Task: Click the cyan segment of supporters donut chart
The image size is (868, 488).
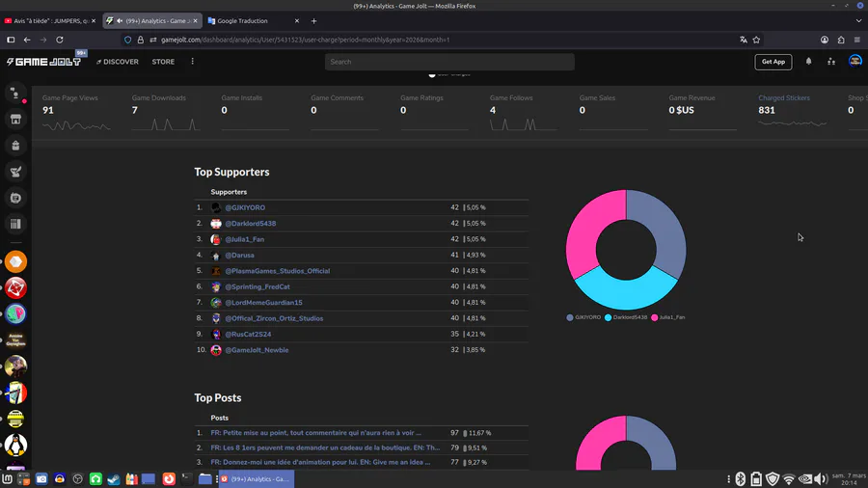Action: pos(626,294)
